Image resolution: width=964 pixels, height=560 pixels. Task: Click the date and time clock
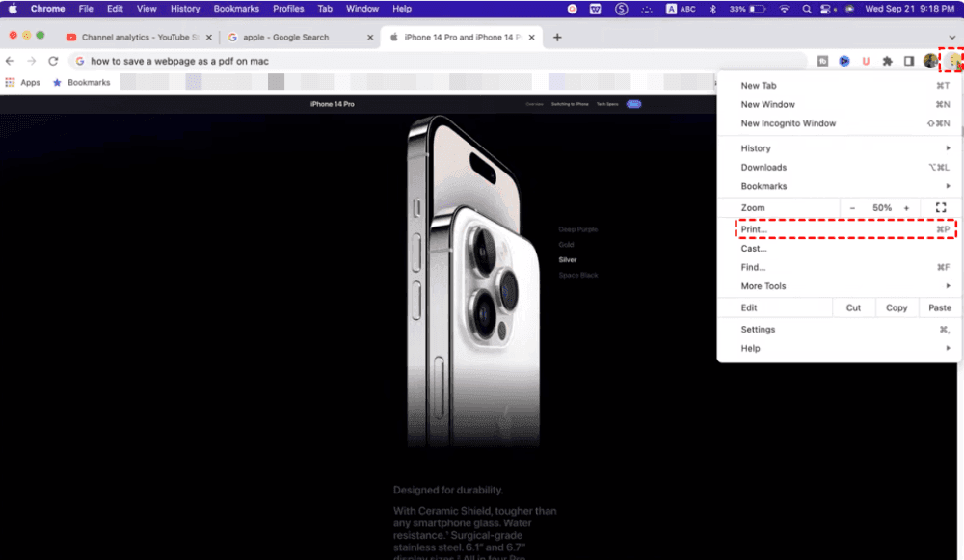click(909, 9)
